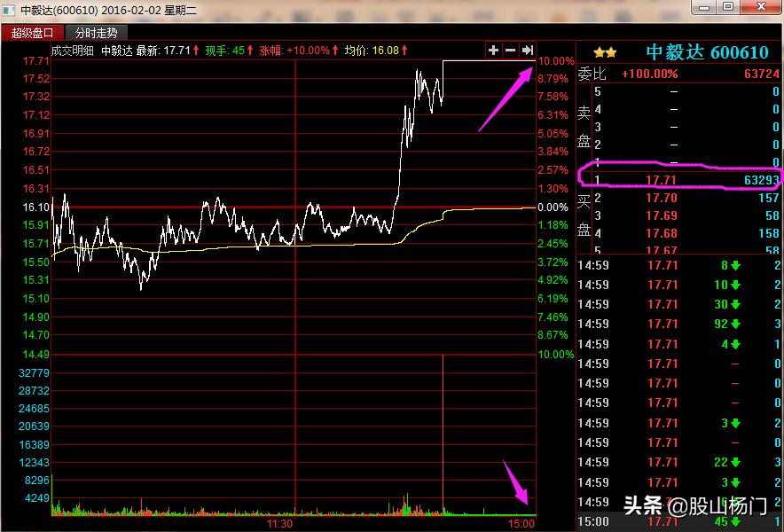Click the plus zoom-in icon above the chart
Viewport: 784px width, 532px height.
[493, 50]
